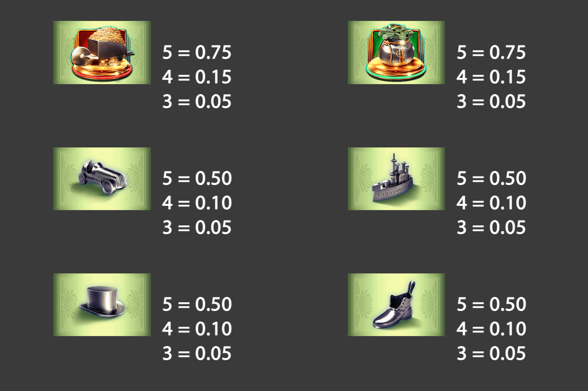This screenshot has width=588, height=391.
Task: Click money bag's 4 = 0.15 payout line
Action: [491, 77]
